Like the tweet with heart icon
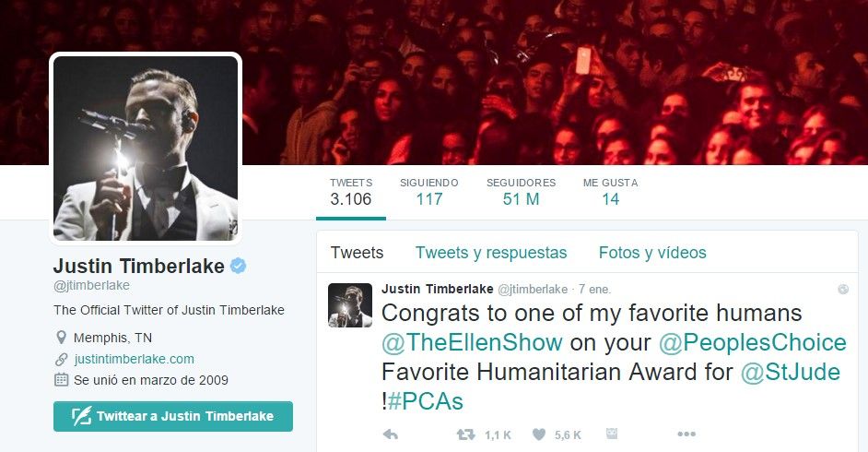 pos(539,434)
